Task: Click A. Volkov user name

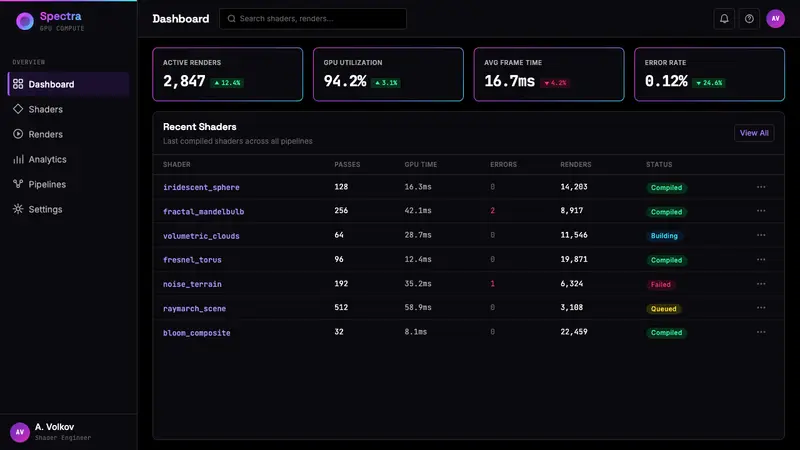Action: coord(54,427)
